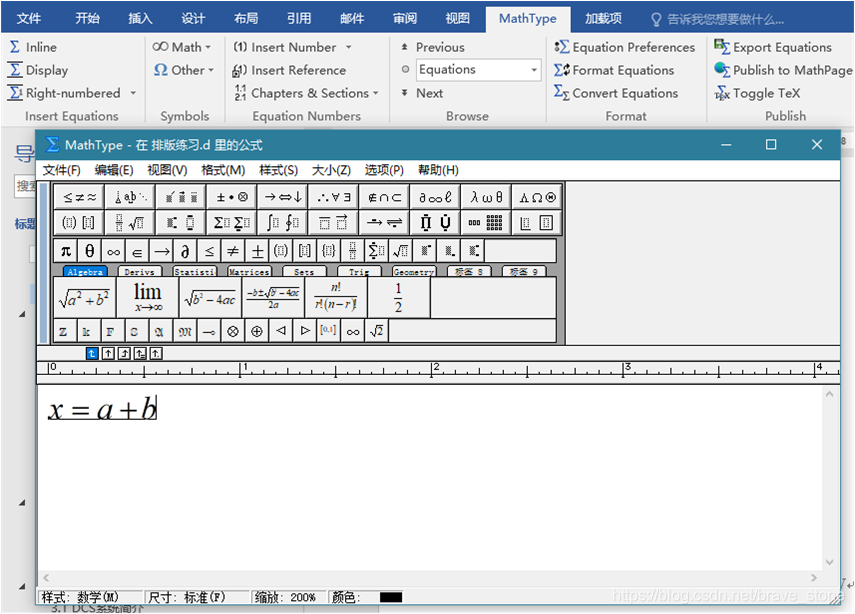Expand the Other symbols dropdown
The height and width of the screenshot is (614, 855).
click(211, 70)
